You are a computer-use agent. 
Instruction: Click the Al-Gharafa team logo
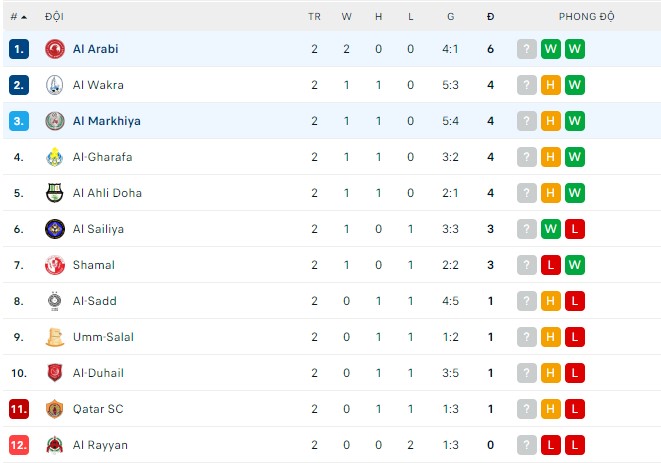click(x=55, y=157)
